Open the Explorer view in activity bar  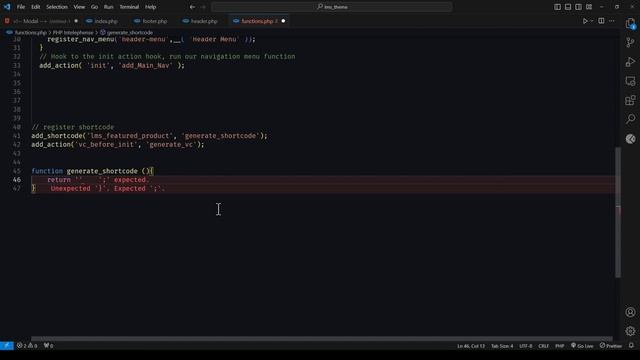click(630, 24)
